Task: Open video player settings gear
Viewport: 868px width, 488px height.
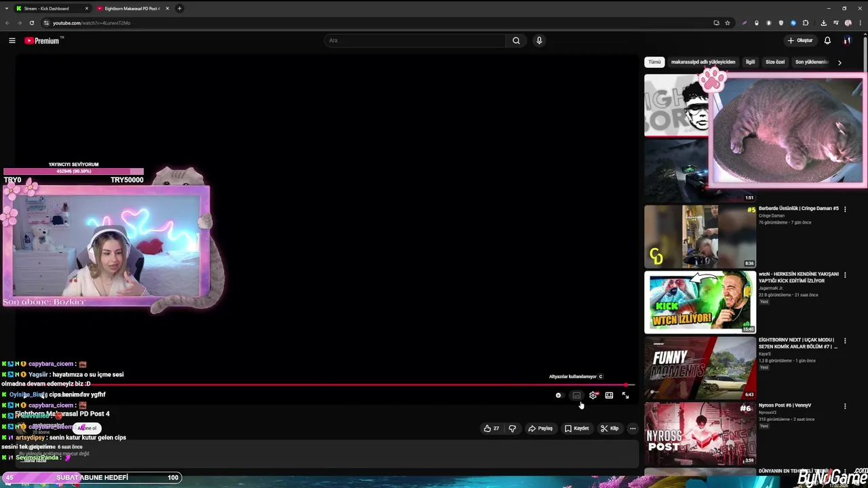Action: tap(593, 396)
